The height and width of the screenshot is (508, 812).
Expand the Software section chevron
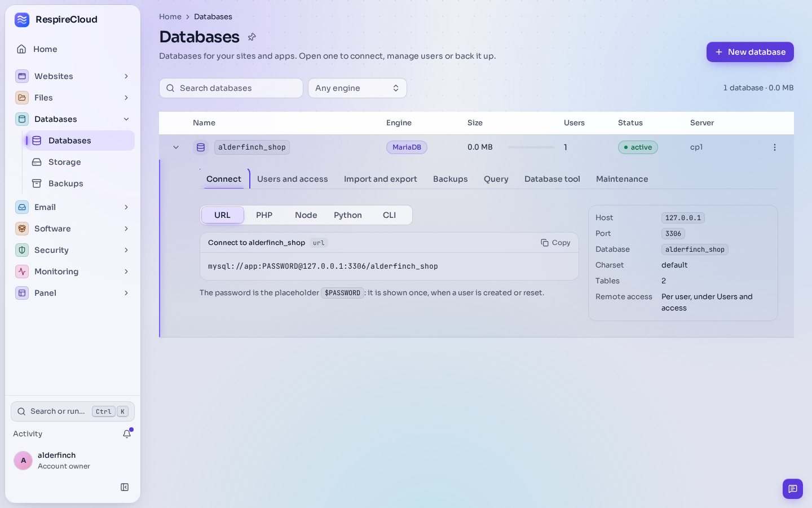coord(126,229)
